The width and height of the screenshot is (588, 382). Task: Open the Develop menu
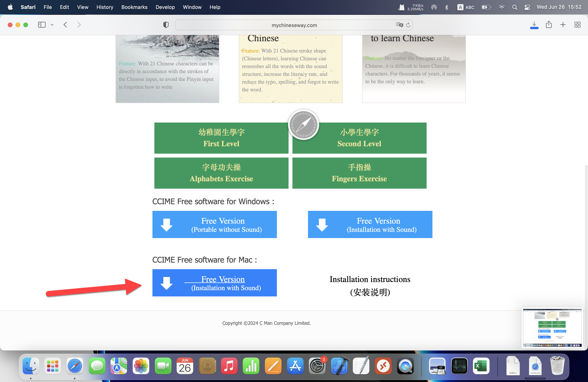pos(165,7)
